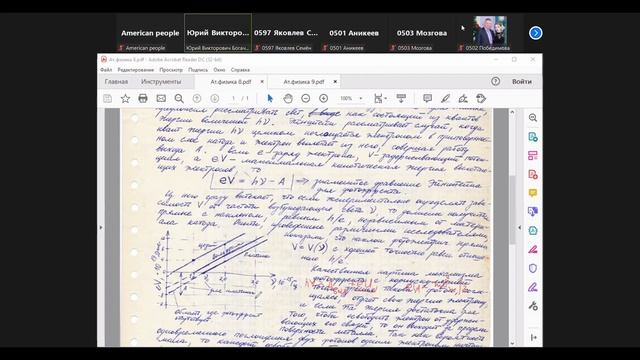Click page number field showing 1
Screen dimensions: 640x360
coord(233,98)
